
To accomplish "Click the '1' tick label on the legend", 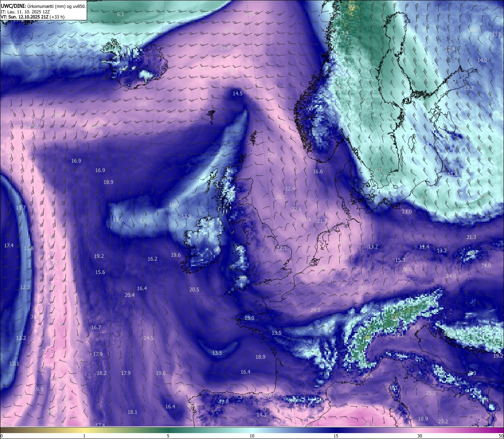I will pos(84,436).
